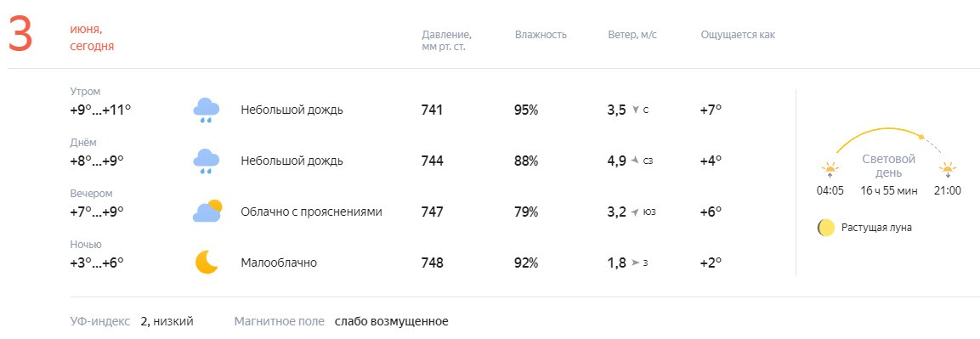Select the large date number 3

click(x=20, y=36)
